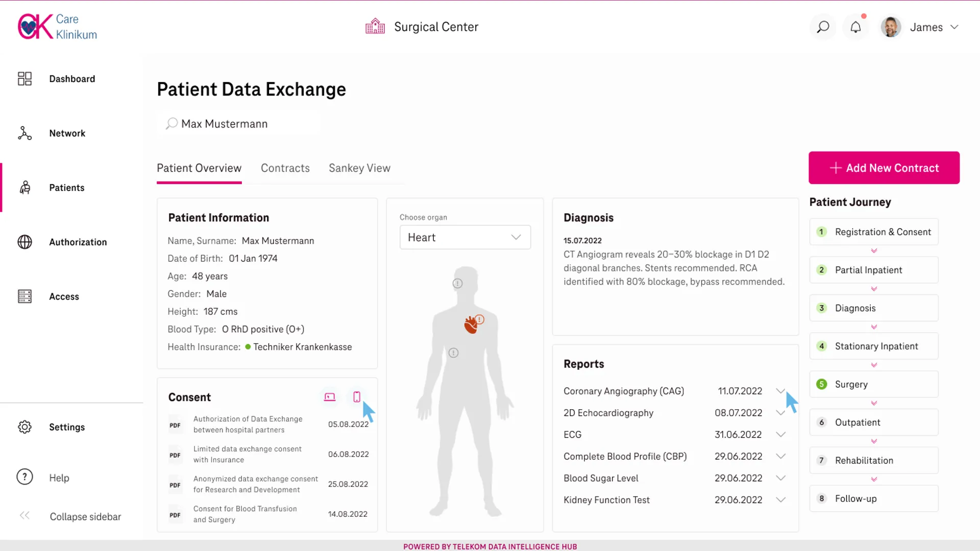
Task: Switch to the Sankey View tab
Action: point(359,168)
